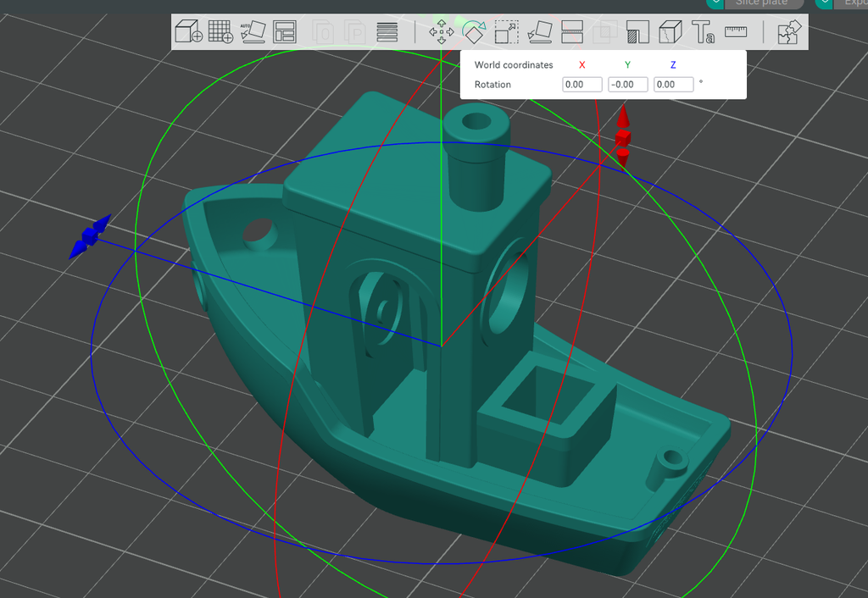The width and height of the screenshot is (868, 598).
Task: Use the Place on face tool
Action: pos(541,32)
